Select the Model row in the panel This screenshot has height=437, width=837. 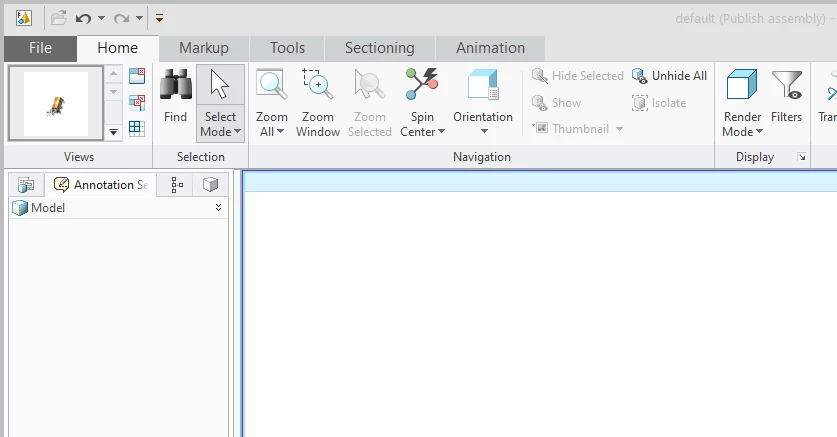tap(119, 208)
